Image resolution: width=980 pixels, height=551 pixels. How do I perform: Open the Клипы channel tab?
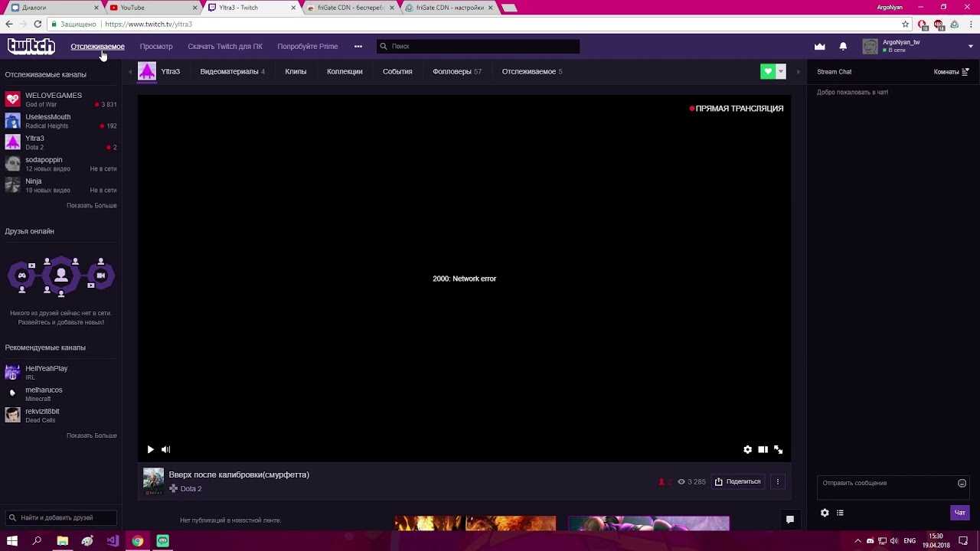(x=296, y=72)
